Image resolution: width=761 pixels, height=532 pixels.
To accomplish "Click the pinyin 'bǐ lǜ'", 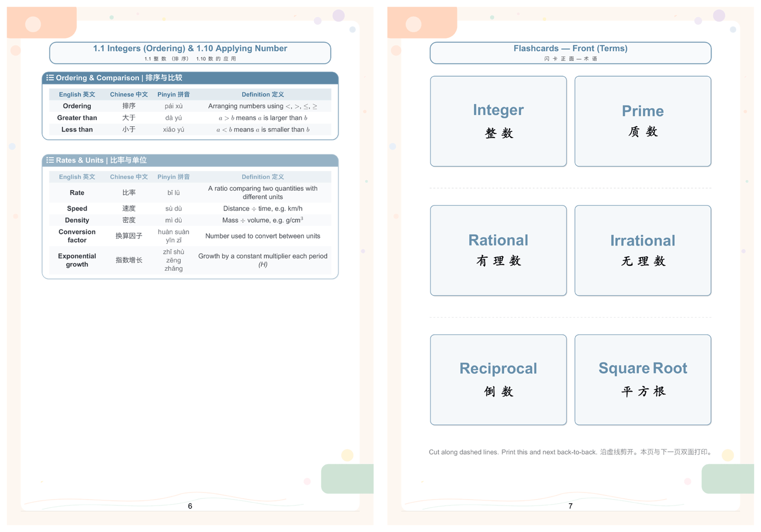I will [x=174, y=193].
